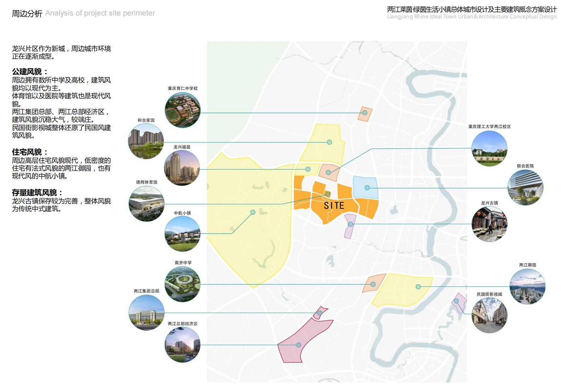Select the 重庆理工大学两江校区 campus photo
Screen dimensions: 561x392
pos(489,149)
